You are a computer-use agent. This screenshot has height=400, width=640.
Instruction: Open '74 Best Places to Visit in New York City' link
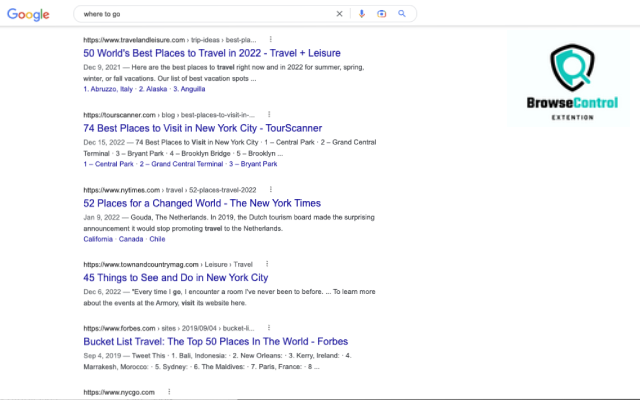[202, 128]
